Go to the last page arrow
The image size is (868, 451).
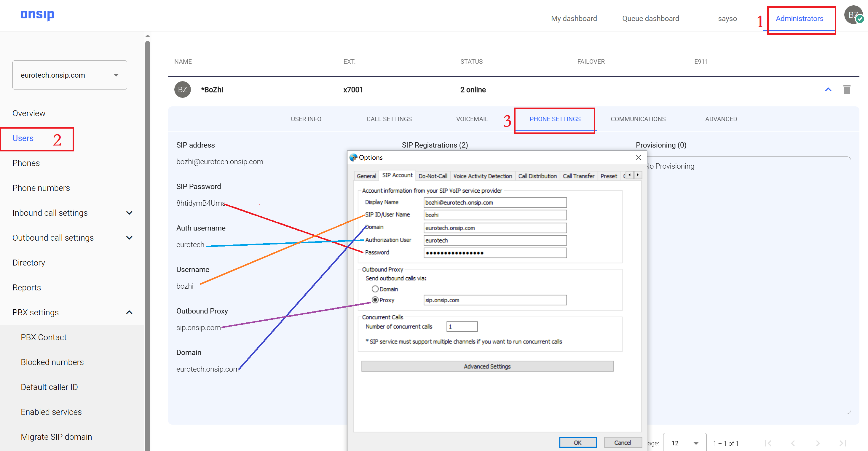(x=843, y=443)
